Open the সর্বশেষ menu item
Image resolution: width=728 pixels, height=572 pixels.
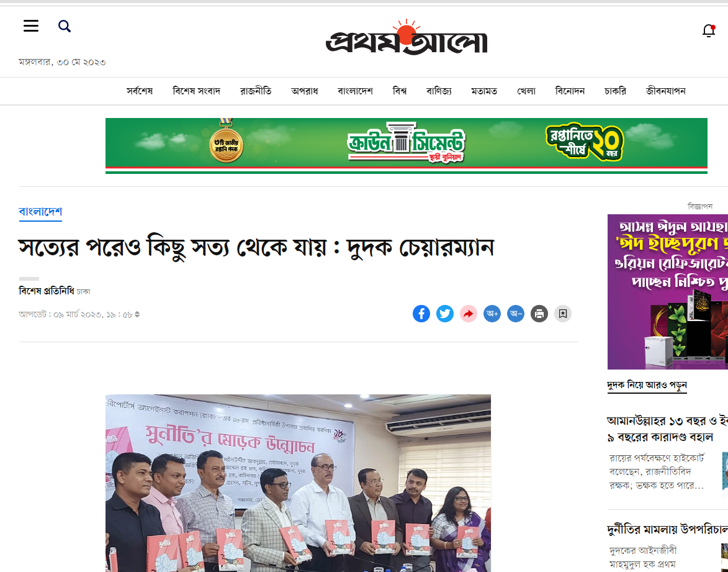tap(139, 91)
